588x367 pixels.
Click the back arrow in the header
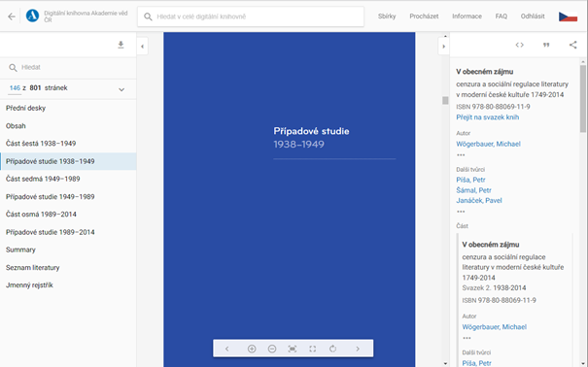pos(12,17)
